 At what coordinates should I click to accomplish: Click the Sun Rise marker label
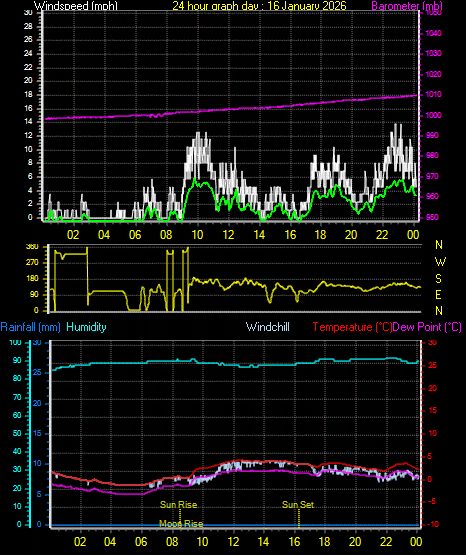tap(178, 505)
